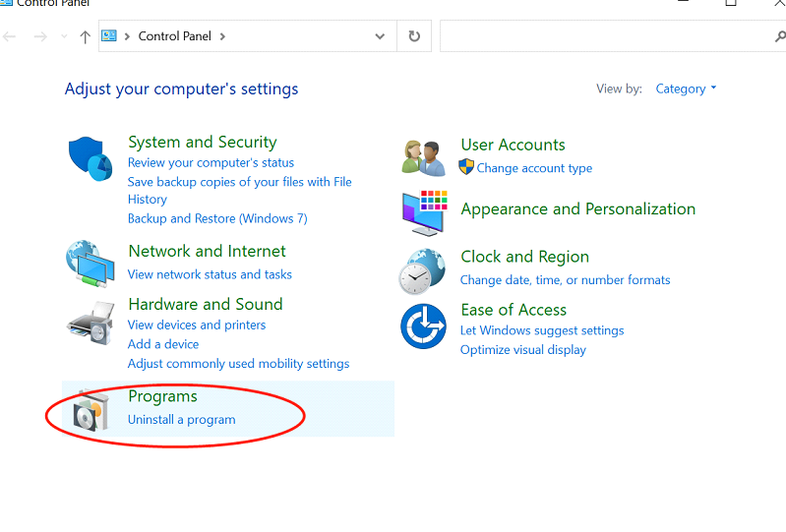Screen dimensions: 786x532
Task: Open Backup and Restore (Windows 7)
Action: click(x=217, y=218)
